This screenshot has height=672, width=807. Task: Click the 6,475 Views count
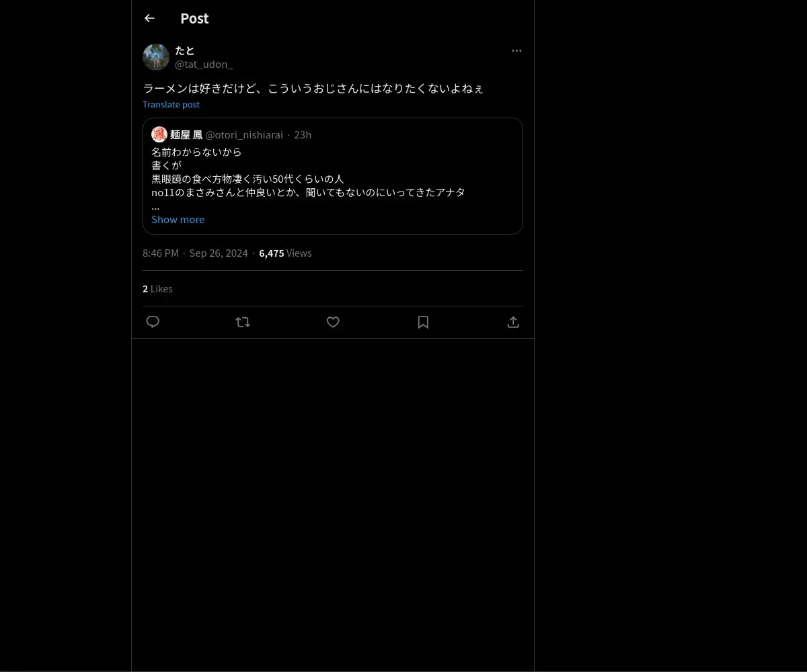point(285,253)
